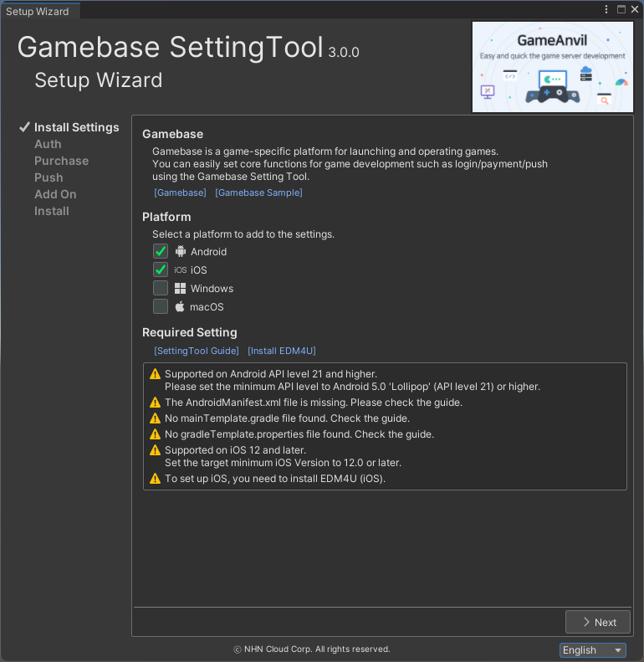The width and height of the screenshot is (644, 662).
Task: Click the Supported on Android API level 21 message
Action: pos(352,381)
